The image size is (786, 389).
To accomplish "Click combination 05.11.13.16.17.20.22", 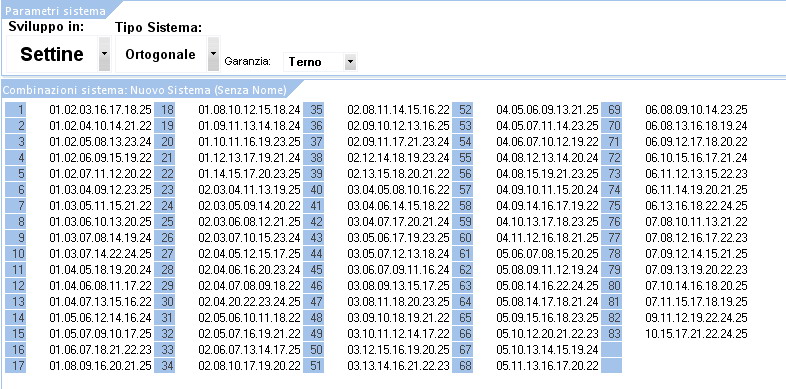I will coord(547,365).
